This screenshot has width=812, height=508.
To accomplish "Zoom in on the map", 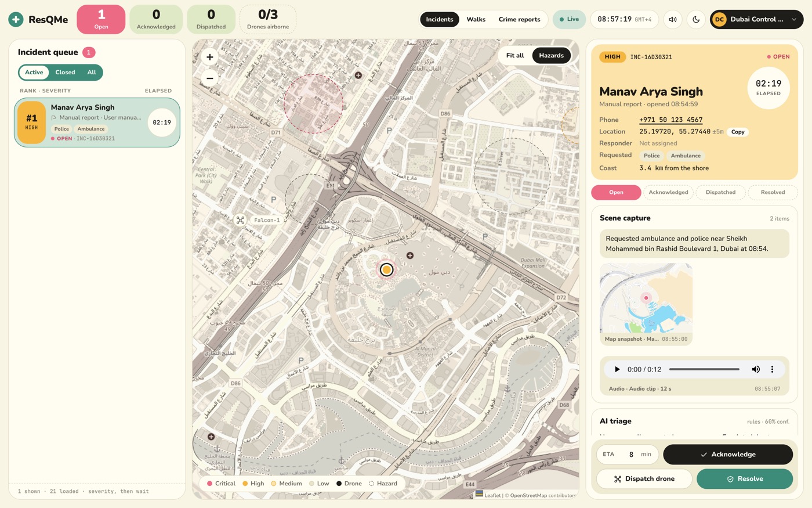I will pos(210,57).
